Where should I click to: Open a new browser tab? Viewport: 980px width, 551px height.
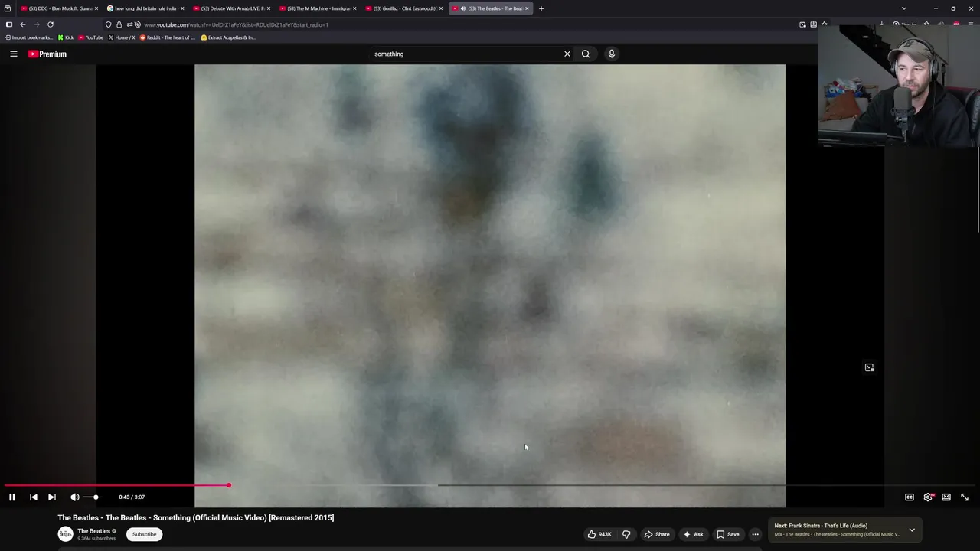point(541,8)
